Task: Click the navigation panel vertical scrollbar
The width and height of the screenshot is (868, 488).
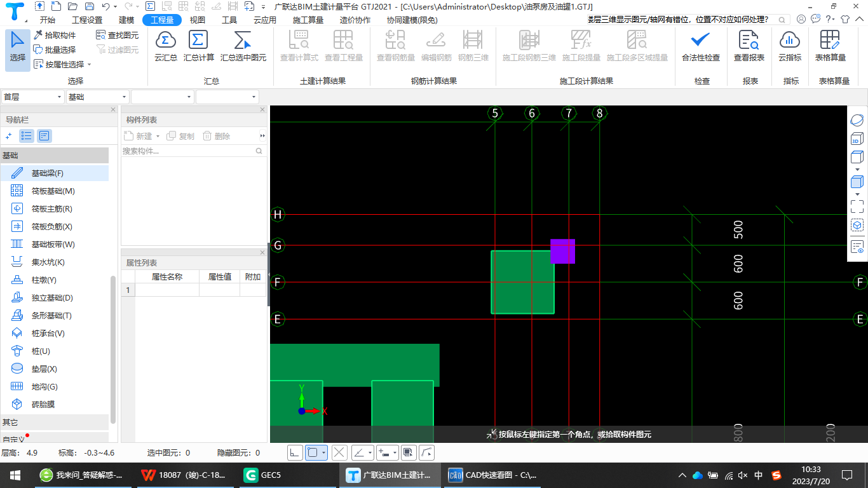Action: pyautogui.click(x=113, y=349)
